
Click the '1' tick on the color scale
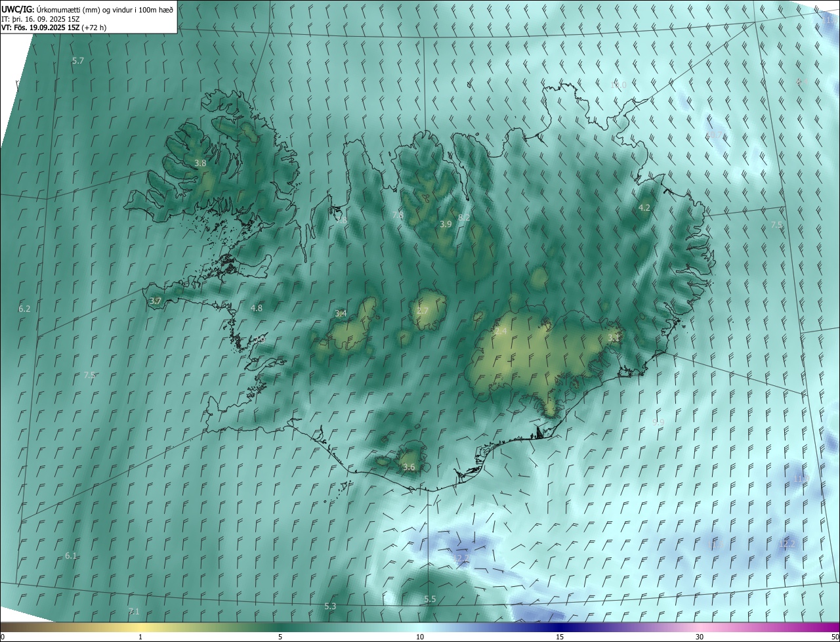point(140,637)
